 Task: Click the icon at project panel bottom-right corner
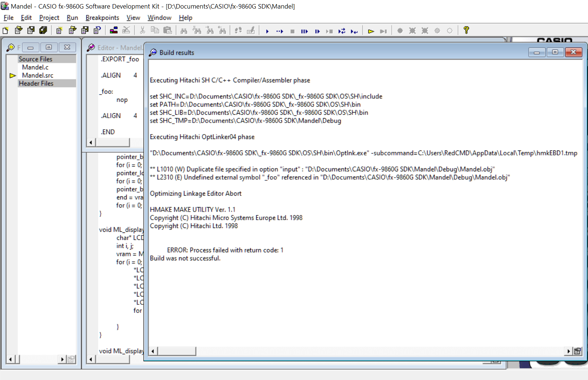click(71, 359)
